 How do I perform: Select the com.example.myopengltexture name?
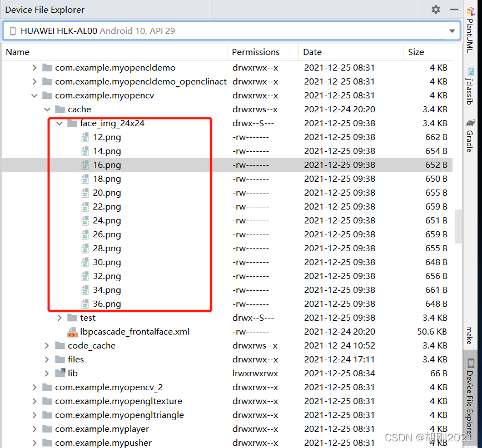[x=118, y=401]
